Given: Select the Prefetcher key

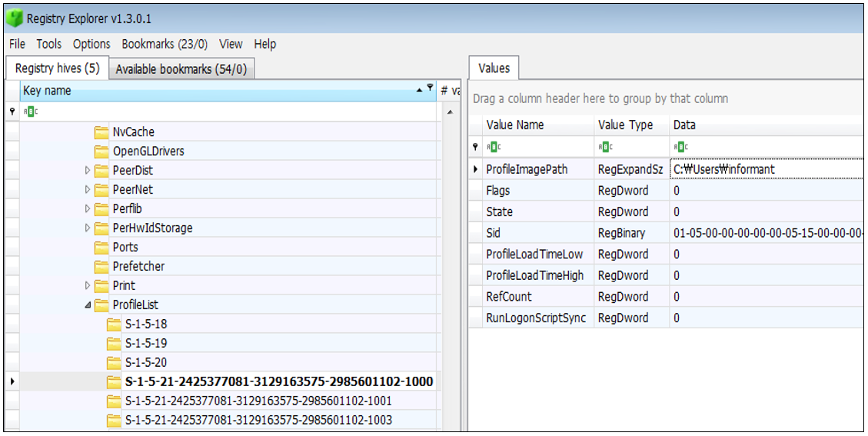Looking at the screenshot, I should click(138, 267).
